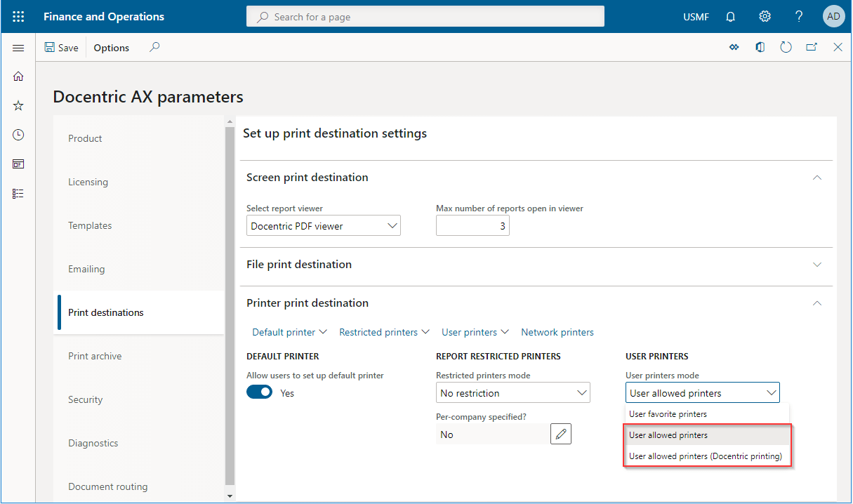Collapse Screen print destination section
The width and height of the screenshot is (853, 504).
pos(816,178)
